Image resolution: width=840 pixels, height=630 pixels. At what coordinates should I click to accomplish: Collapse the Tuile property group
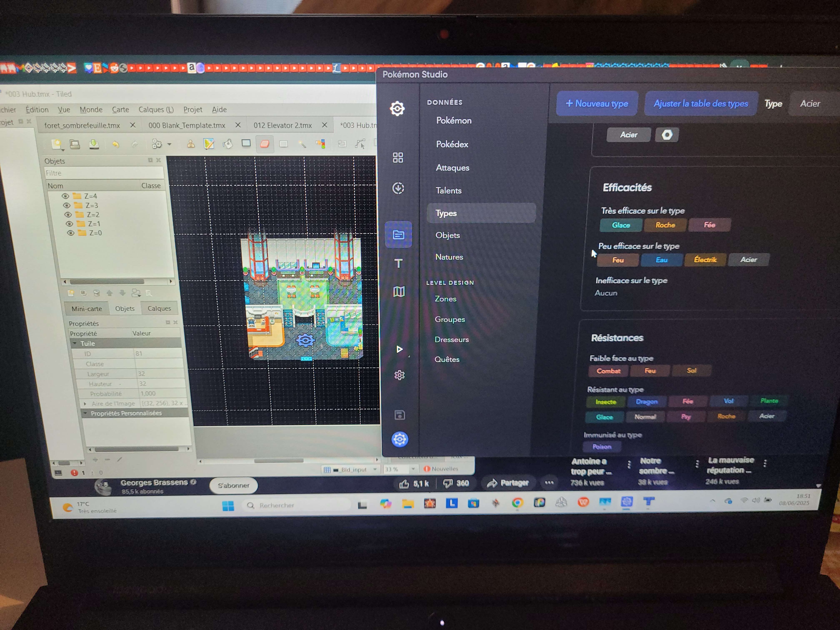point(75,343)
